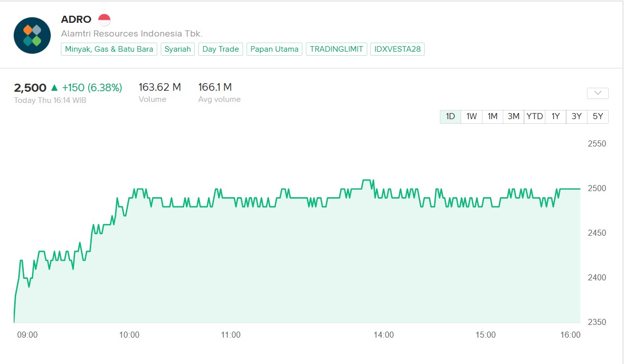
Task: Show the YTD chart range
Action: tap(534, 117)
